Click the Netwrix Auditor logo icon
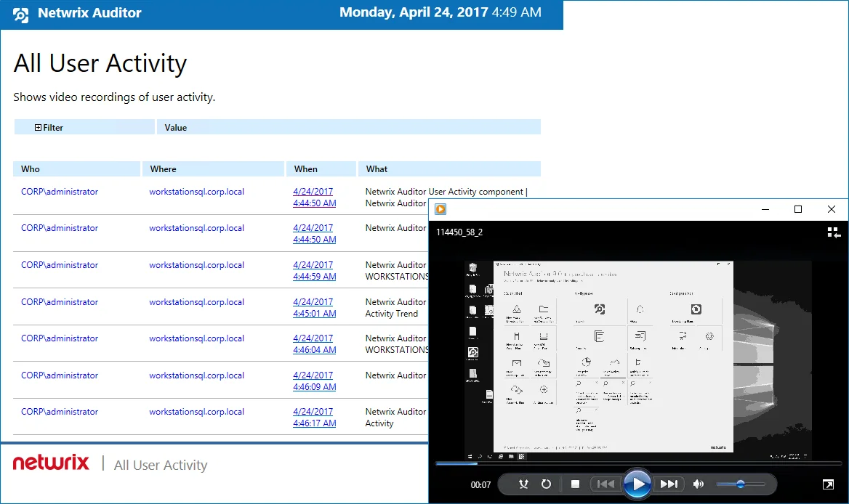849x504 pixels. pyautogui.click(x=20, y=15)
